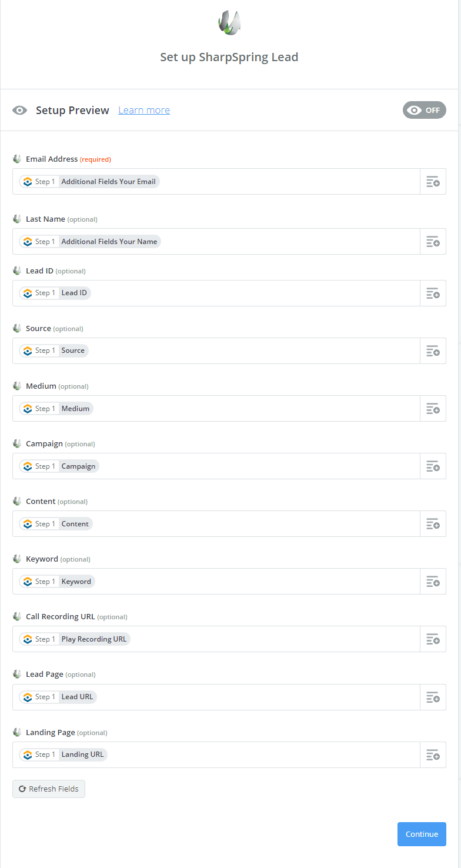Open insert-field icon for Call Recording URL

[x=433, y=639]
